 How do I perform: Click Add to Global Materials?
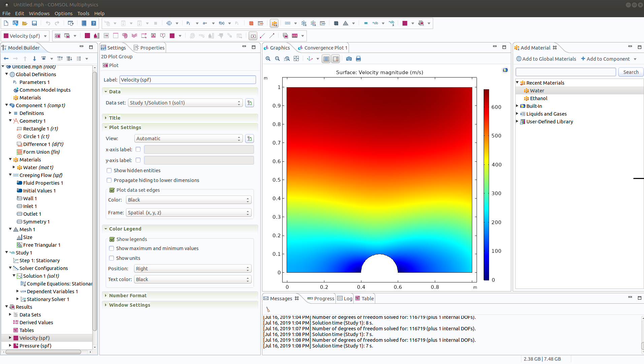tap(546, 59)
